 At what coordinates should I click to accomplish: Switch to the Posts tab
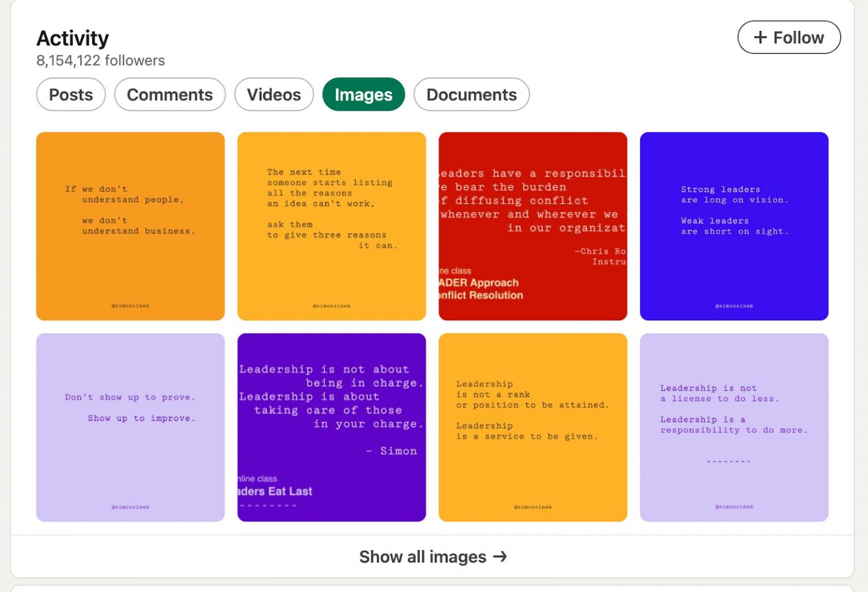(x=71, y=95)
